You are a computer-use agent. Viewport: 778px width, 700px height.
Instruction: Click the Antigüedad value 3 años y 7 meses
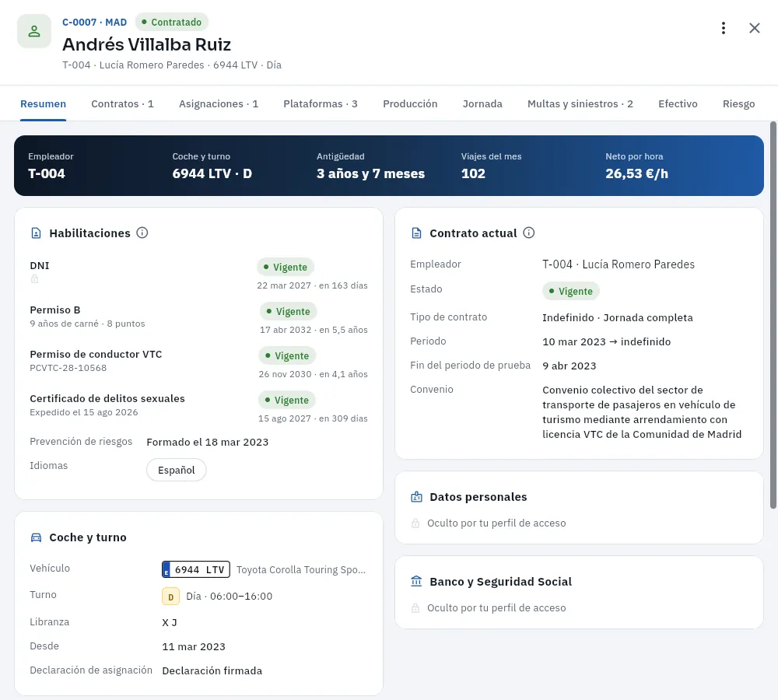coord(370,173)
